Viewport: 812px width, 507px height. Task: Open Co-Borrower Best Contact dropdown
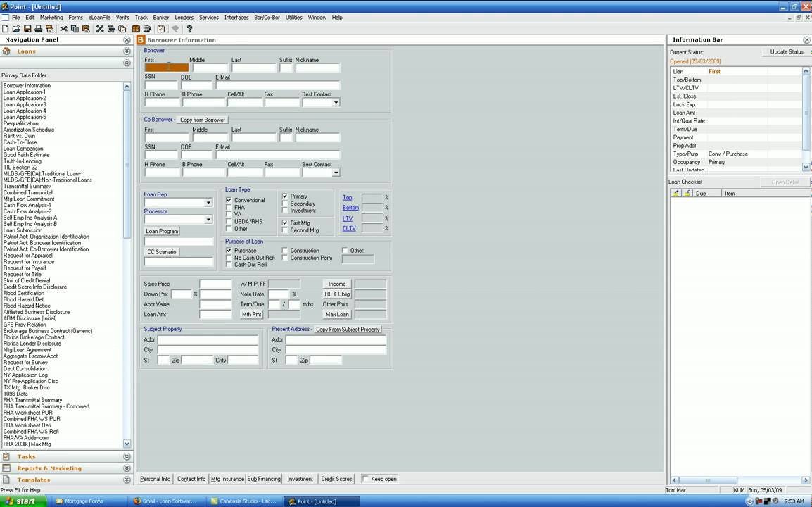[x=336, y=173]
